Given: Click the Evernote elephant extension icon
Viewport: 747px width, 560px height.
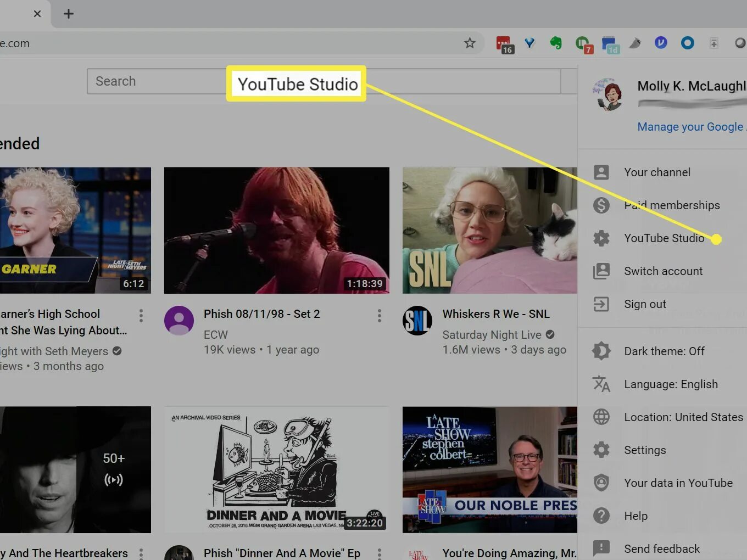Looking at the screenshot, I should [x=556, y=43].
